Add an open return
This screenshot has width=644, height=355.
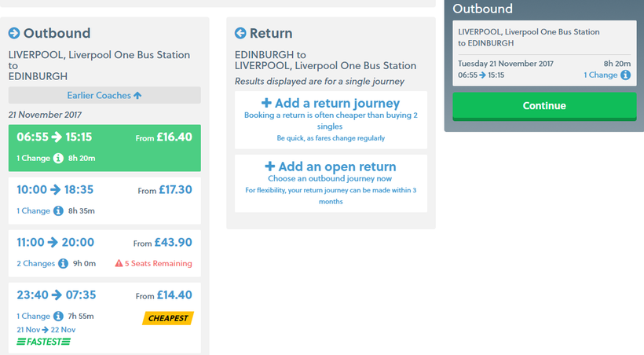click(x=331, y=167)
